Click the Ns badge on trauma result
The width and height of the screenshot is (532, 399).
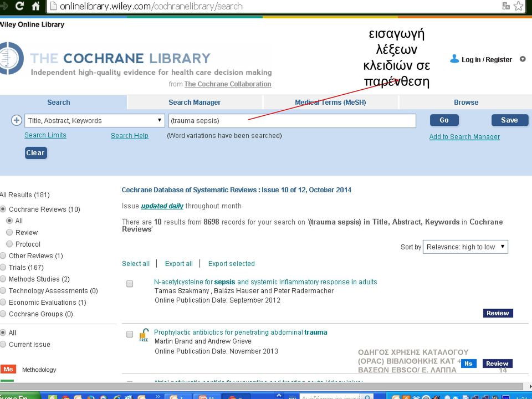[469, 364]
